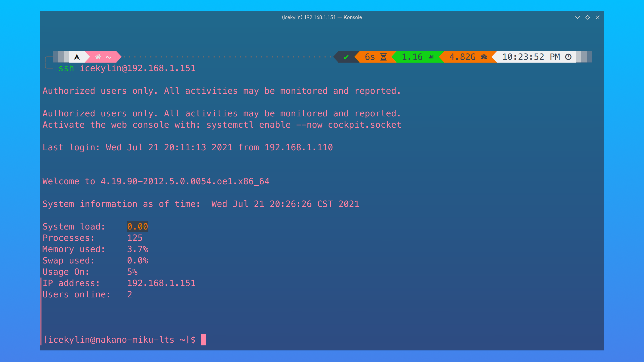Click the tilde directory symbol in prompt
Image resolution: width=644 pixels, height=362 pixels.
108,57
